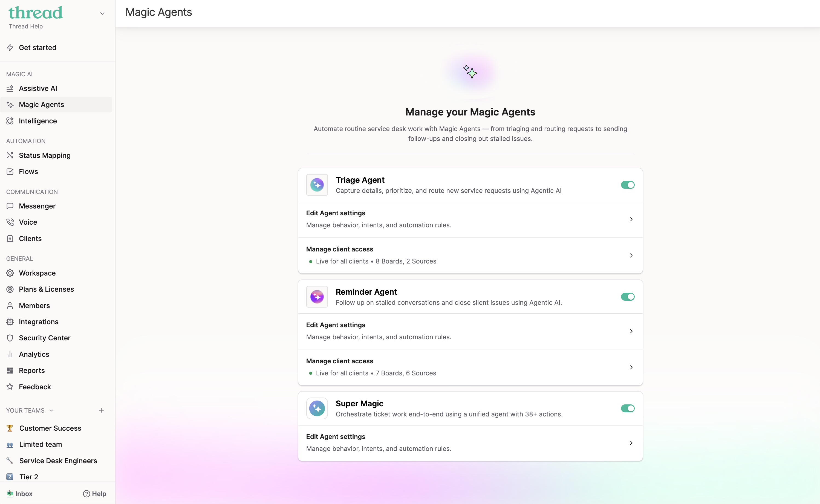Select the Customer Success team

(x=56, y=428)
